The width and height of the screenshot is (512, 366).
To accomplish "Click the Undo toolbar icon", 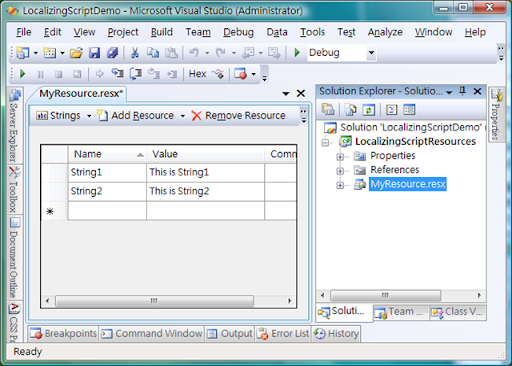I will point(194,53).
